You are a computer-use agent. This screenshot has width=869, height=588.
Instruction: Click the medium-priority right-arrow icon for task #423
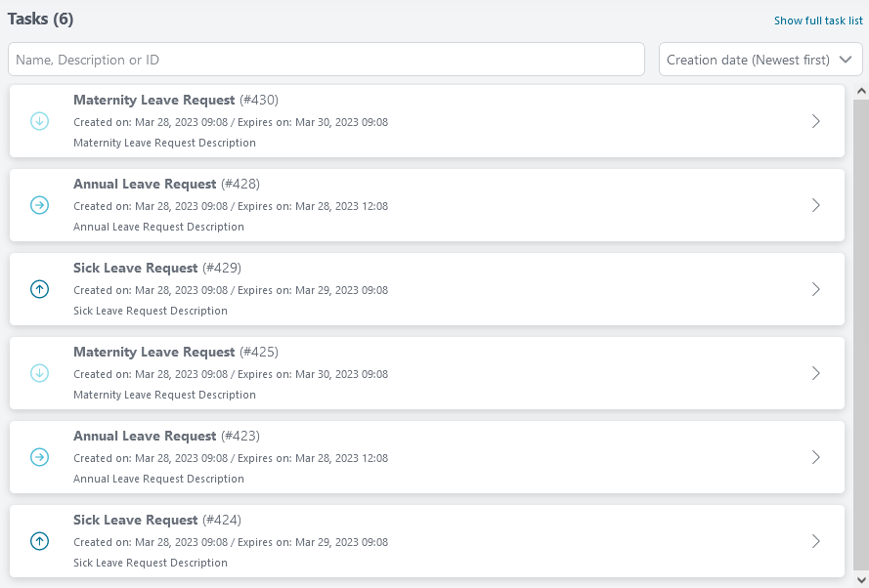pos(39,457)
